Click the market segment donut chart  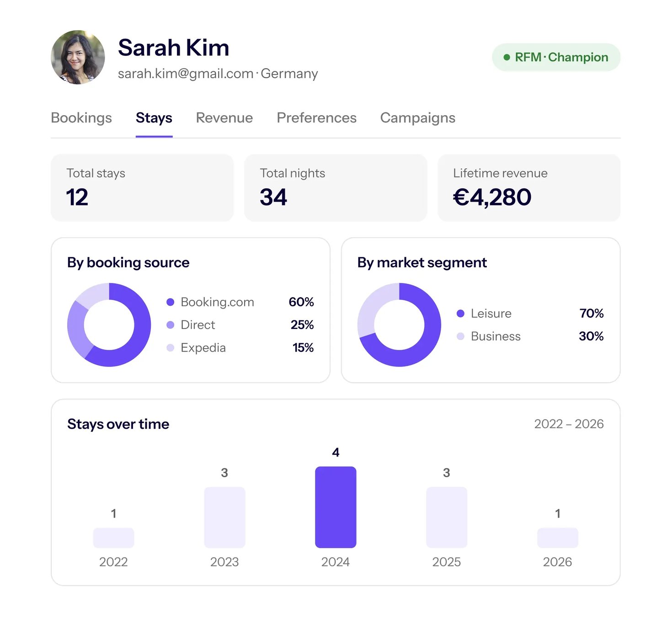tap(400, 325)
